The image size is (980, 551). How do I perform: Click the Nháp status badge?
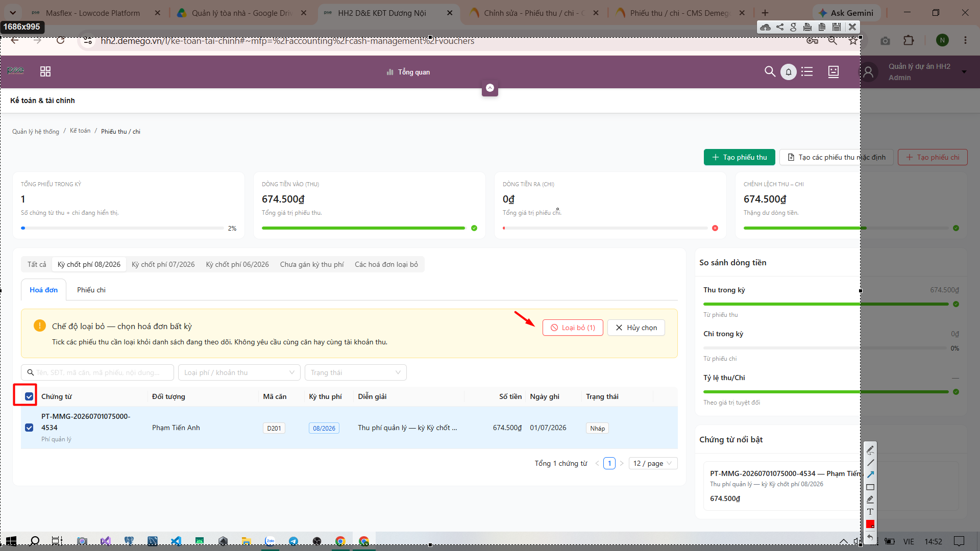click(597, 428)
